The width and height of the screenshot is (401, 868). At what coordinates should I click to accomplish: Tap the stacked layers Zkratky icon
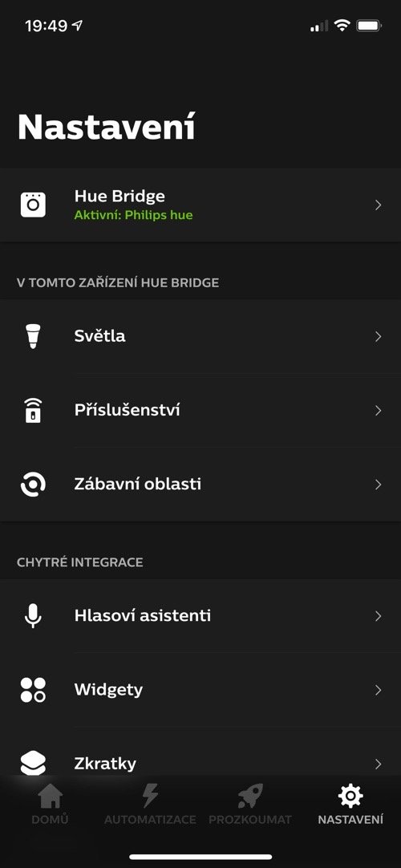point(33,764)
